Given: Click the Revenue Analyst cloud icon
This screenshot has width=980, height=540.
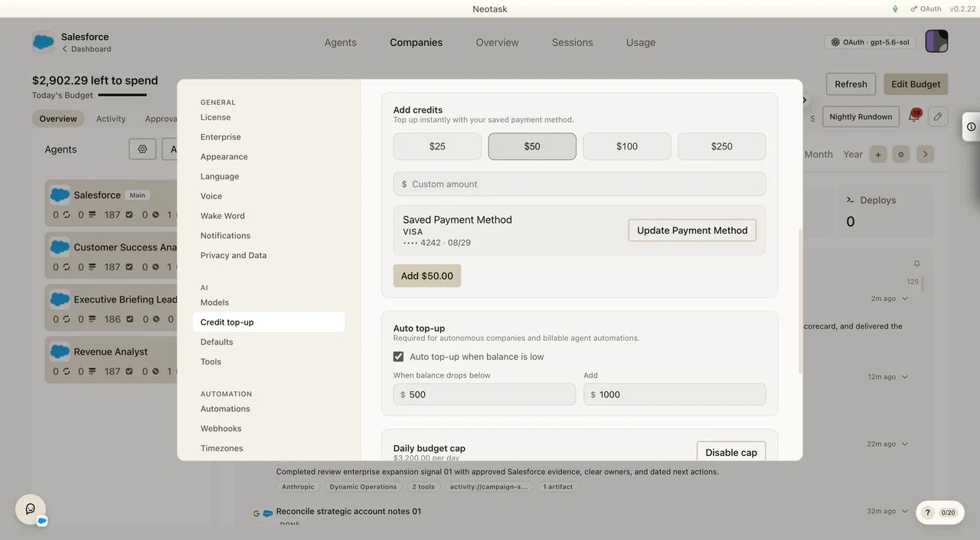Looking at the screenshot, I should point(60,351).
